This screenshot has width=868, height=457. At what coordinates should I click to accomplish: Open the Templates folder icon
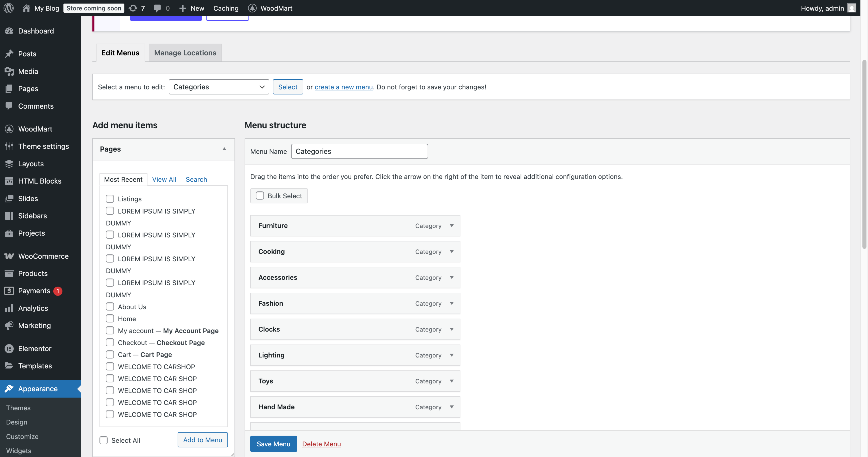click(x=9, y=366)
